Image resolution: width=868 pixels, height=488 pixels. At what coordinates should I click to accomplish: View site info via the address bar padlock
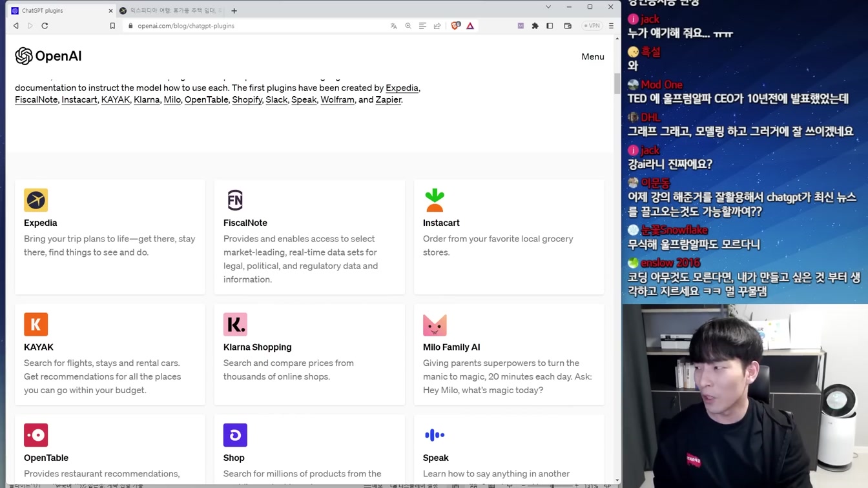click(x=130, y=26)
